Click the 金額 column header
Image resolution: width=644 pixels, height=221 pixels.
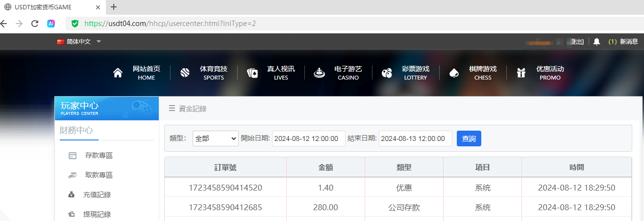tap(326, 167)
